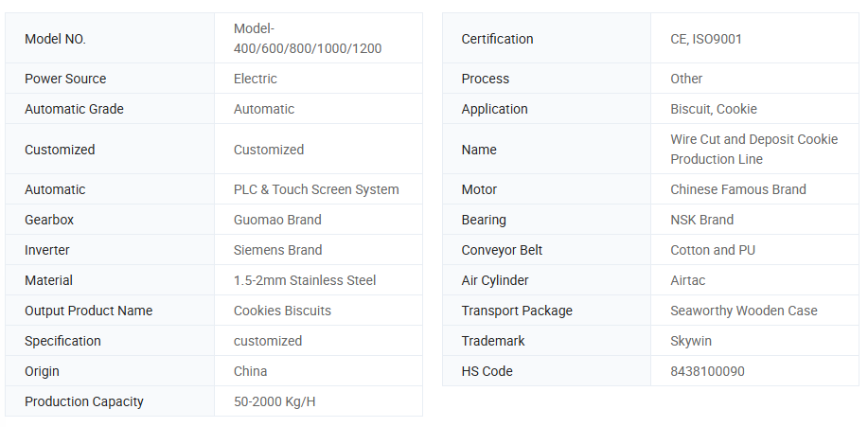
Task: Click the Skywin trademark value
Action: point(691,341)
